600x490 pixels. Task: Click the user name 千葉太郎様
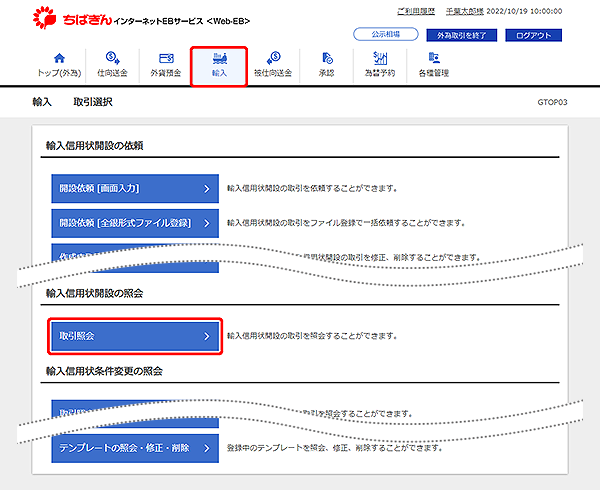point(465,11)
